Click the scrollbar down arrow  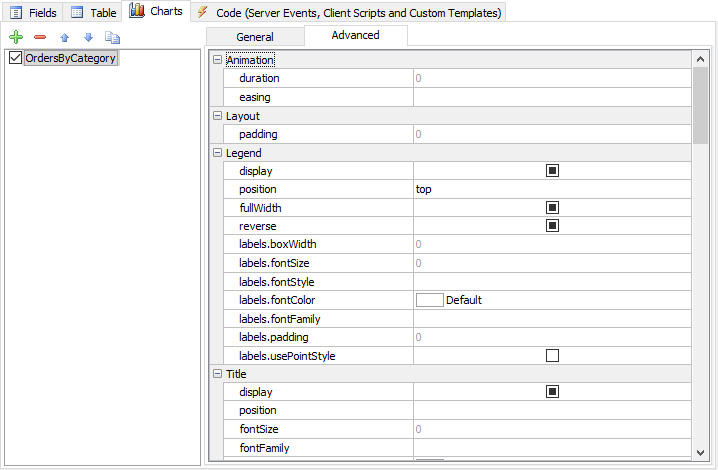[700, 453]
